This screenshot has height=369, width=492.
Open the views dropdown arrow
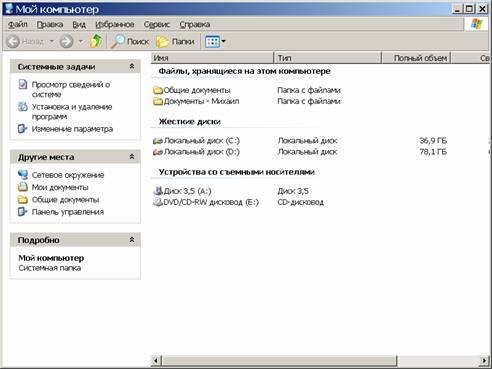pyautogui.click(x=224, y=42)
